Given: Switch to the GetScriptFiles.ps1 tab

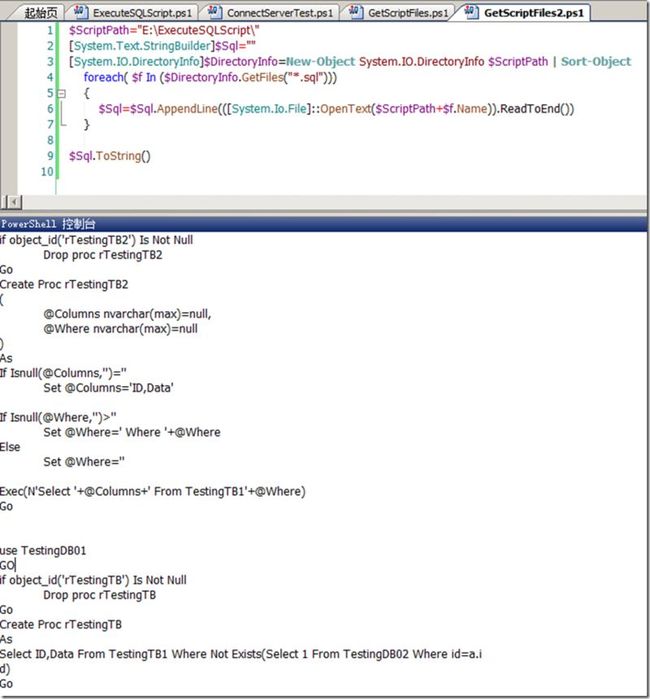Looking at the screenshot, I should pyautogui.click(x=407, y=13).
